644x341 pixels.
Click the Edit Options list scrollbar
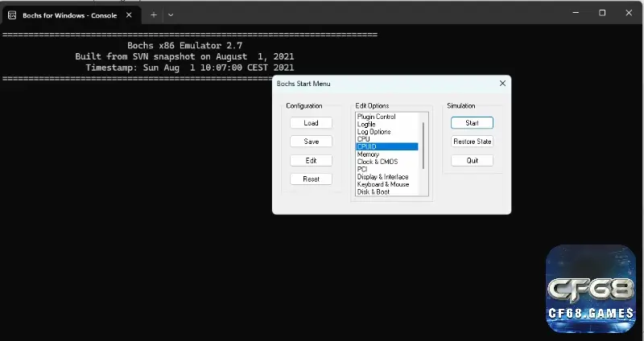(423, 146)
